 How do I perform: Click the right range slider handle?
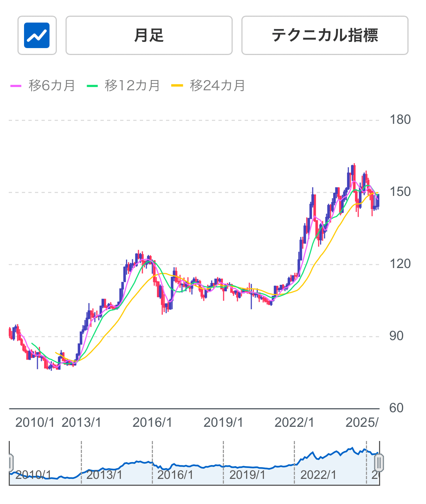click(x=380, y=462)
